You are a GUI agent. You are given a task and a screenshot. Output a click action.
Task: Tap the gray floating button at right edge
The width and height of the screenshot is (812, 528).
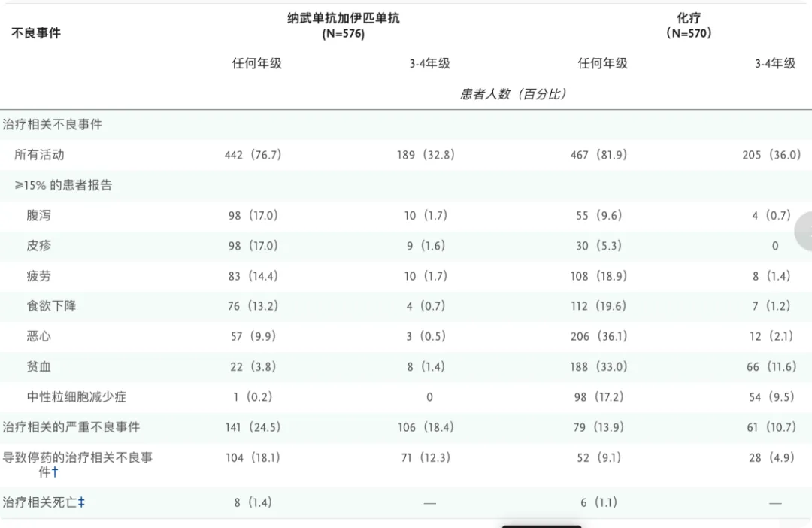(x=804, y=232)
